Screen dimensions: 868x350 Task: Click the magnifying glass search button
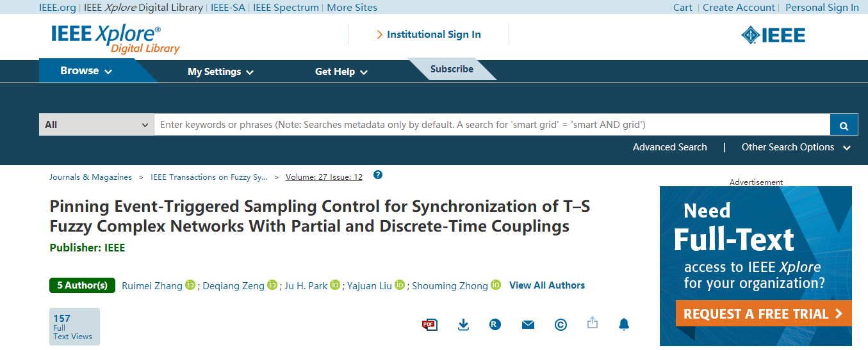tap(844, 125)
